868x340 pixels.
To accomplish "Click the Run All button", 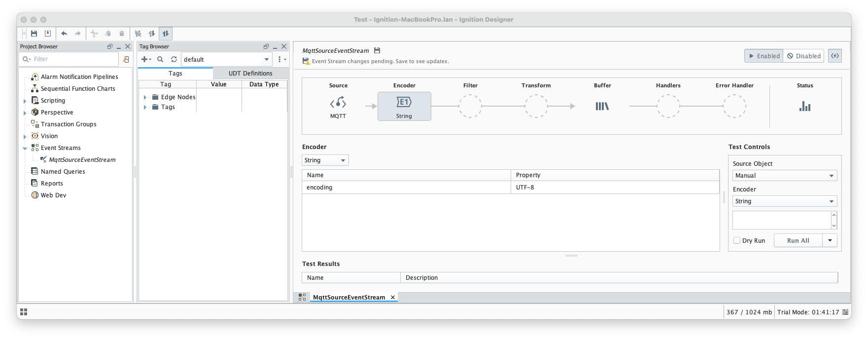I will coord(798,241).
